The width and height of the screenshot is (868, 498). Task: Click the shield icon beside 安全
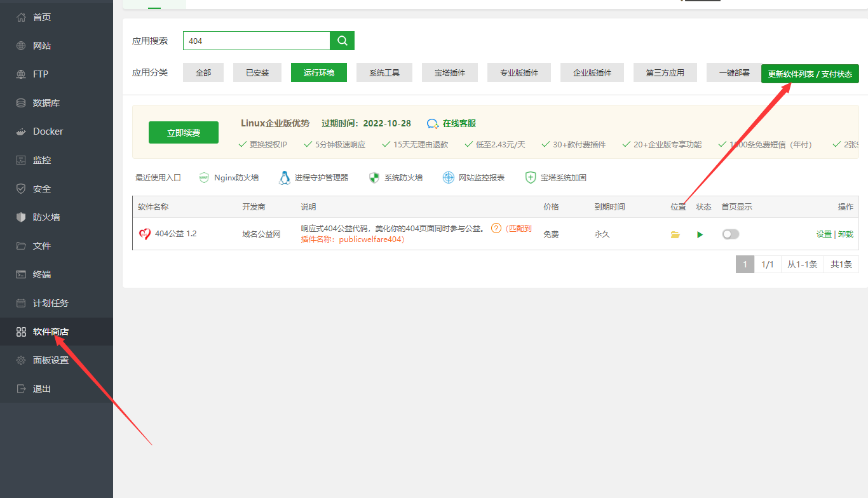tap(21, 189)
